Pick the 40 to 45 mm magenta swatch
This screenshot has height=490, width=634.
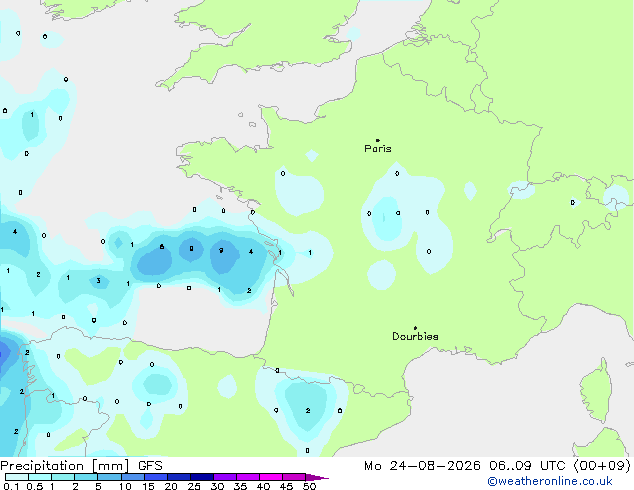271,477
